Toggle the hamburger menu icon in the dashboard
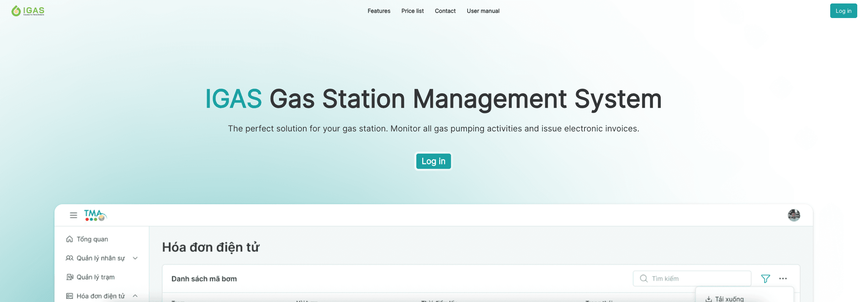This screenshot has height=302, width=868. (x=73, y=215)
